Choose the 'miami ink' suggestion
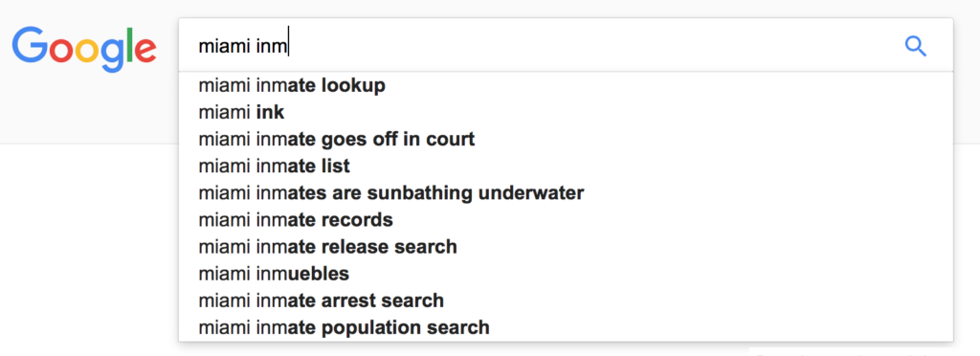Screen dimensions: 980x356 pos(566,112)
